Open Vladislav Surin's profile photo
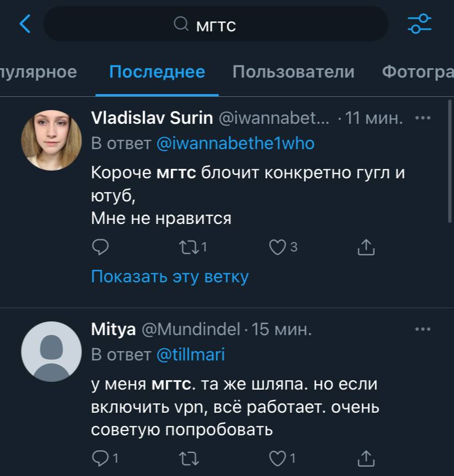 point(51,140)
